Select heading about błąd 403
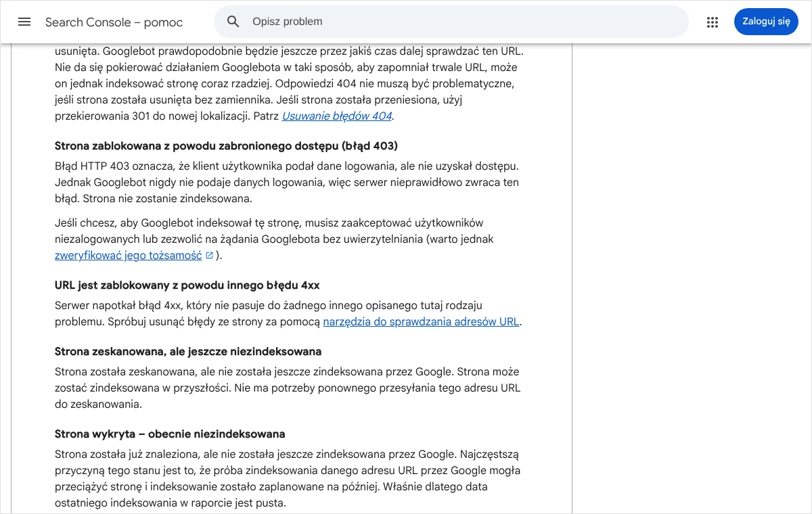Viewport: 812px width, 514px height. (226, 146)
